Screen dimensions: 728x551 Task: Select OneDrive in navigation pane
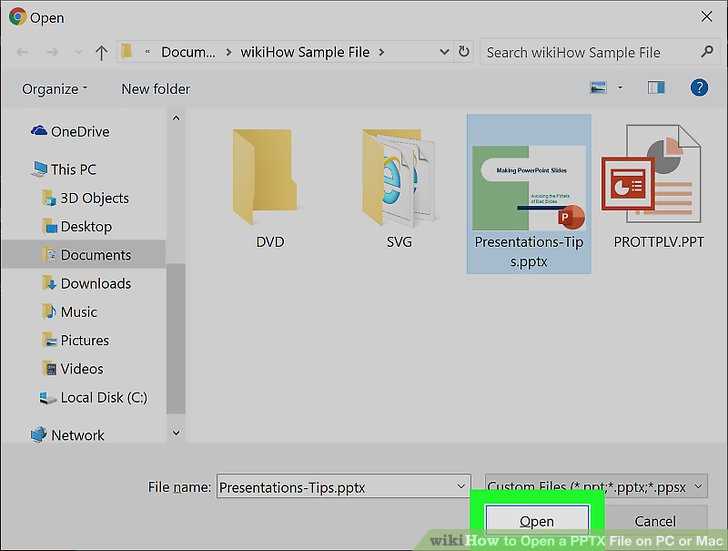click(70, 132)
